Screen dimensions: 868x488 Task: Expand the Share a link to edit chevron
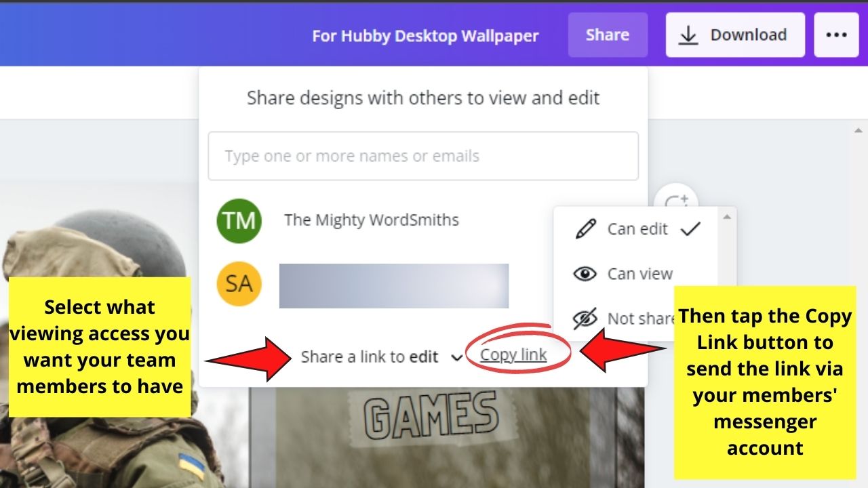click(x=456, y=358)
